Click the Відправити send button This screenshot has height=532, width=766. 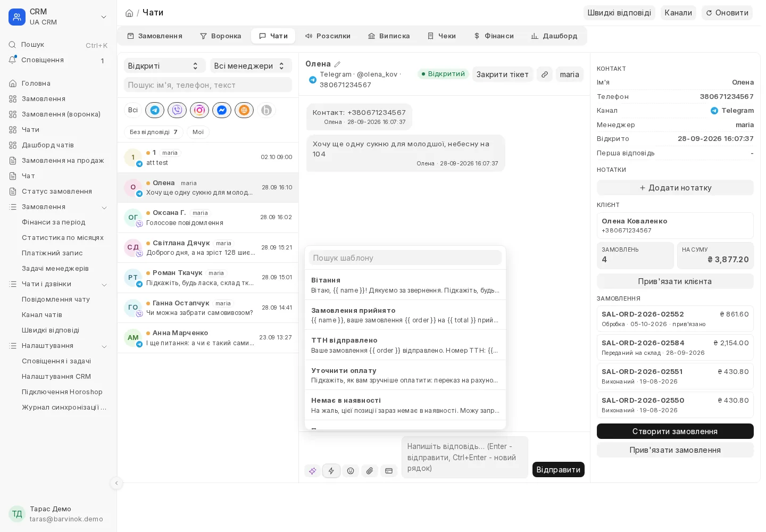[559, 470]
